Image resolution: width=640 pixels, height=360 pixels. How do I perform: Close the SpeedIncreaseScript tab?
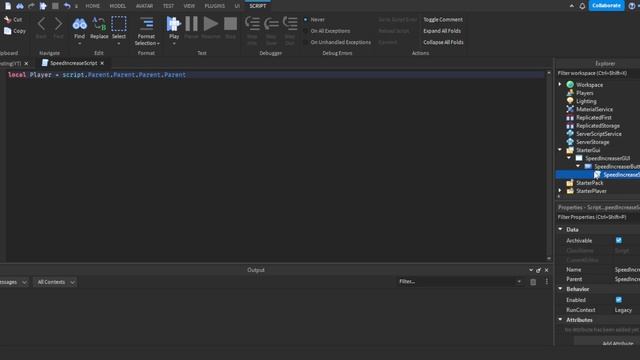(102, 63)
